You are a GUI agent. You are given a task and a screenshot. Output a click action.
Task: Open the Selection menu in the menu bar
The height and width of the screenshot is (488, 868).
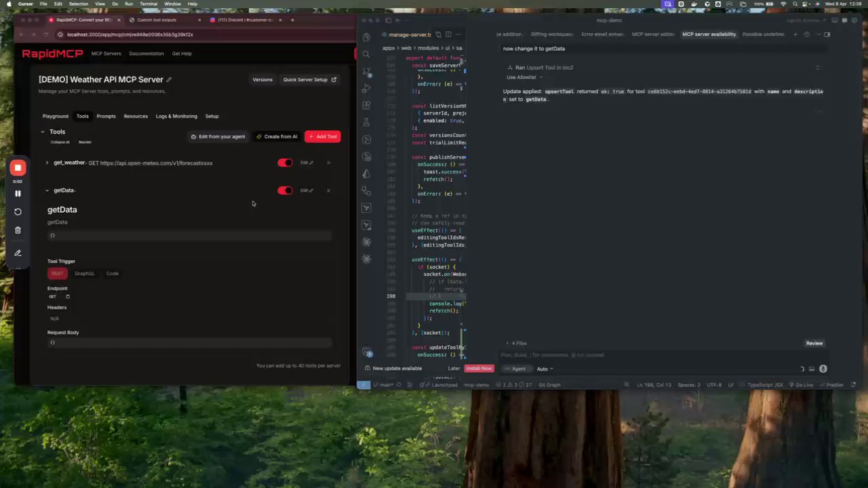(x=79, y=4)
